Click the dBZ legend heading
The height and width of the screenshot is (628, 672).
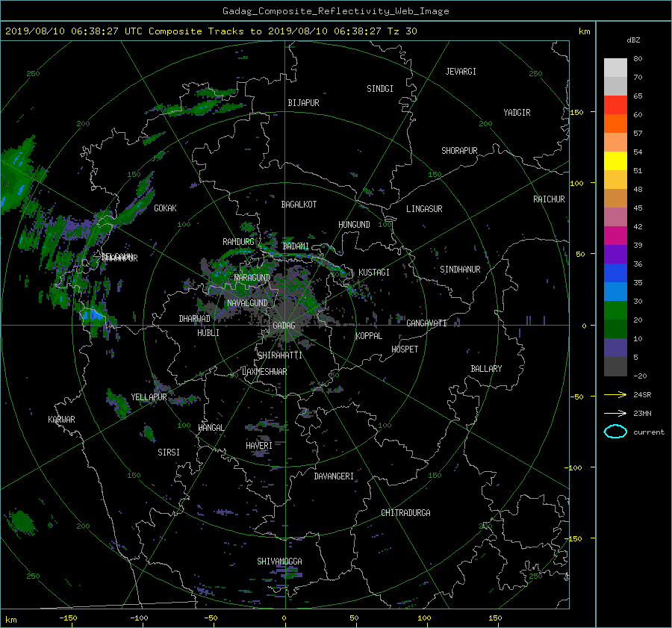point(633,40)
